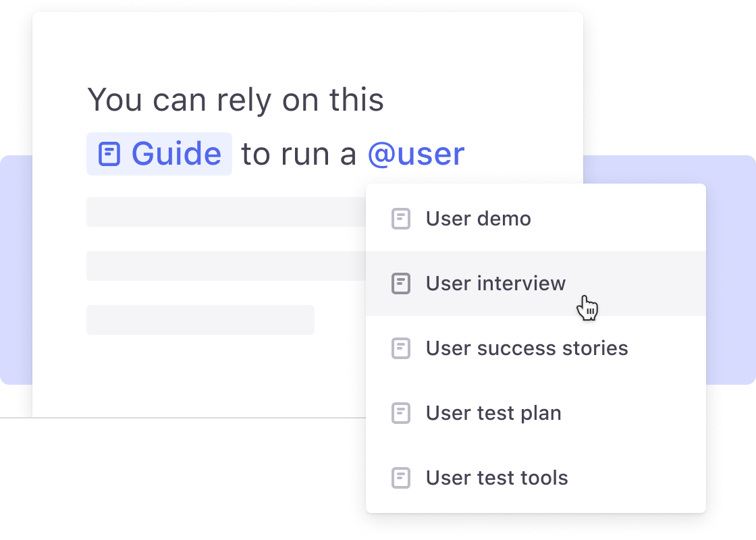Click the document icon beside User interview
The width and height of the screenshot is (756, 540).
(401, 283)
